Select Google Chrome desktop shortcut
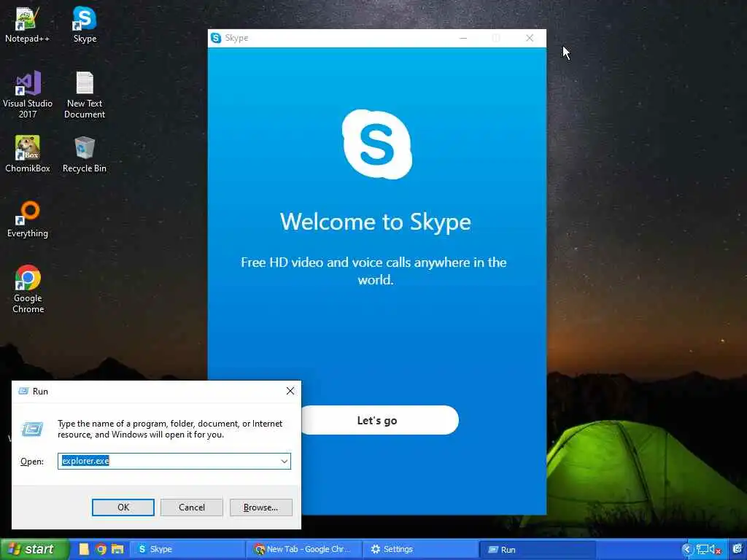Screen dimensions: 747x560 tap(28, 289)
